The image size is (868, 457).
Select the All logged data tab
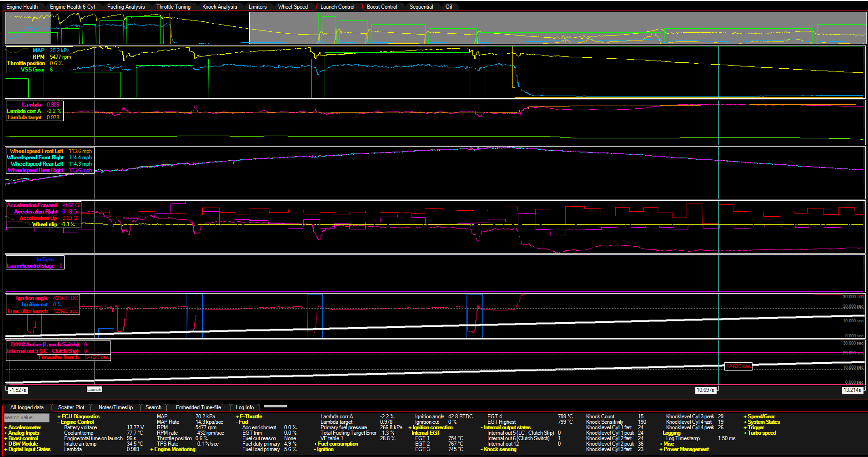(x=27, y=407)
